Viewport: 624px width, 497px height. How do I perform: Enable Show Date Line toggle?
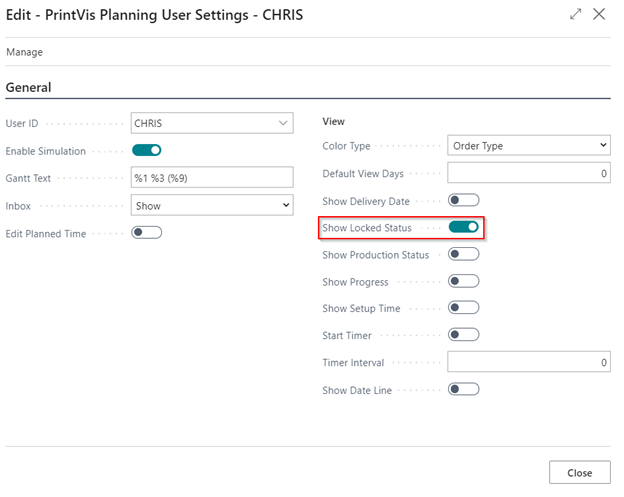coord(464,389)
